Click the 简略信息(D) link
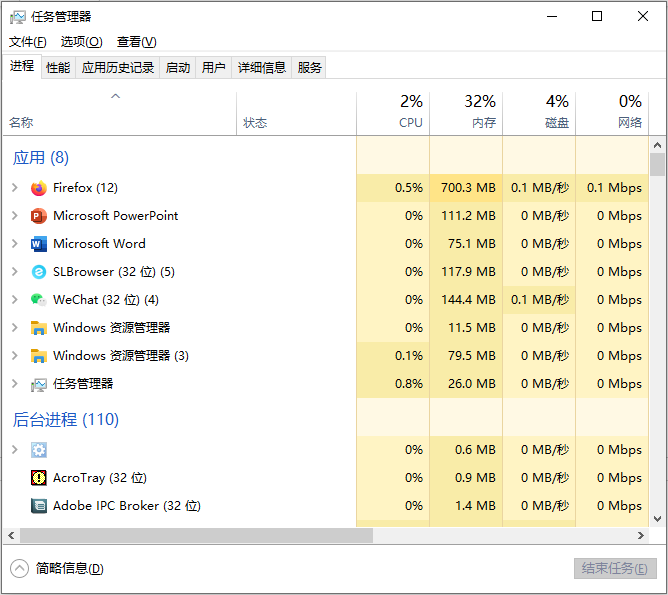 (69, 569)
